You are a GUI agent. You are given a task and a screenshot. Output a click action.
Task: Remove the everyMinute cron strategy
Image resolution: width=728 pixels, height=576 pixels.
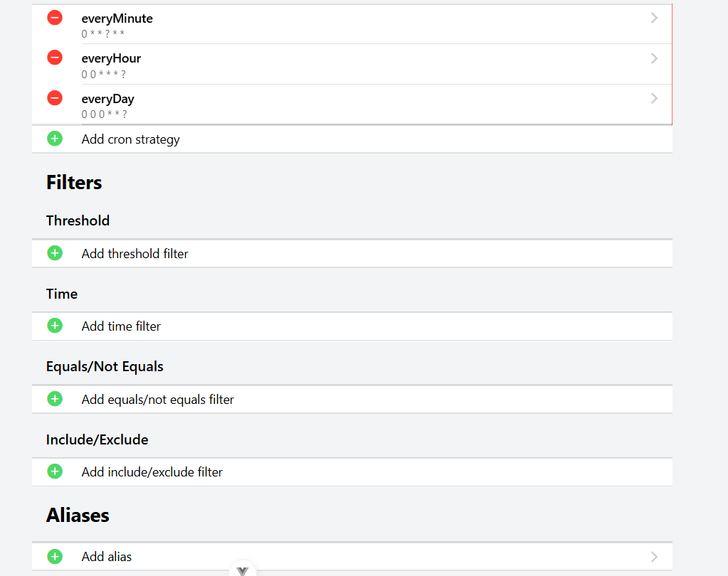click(55, 18)
